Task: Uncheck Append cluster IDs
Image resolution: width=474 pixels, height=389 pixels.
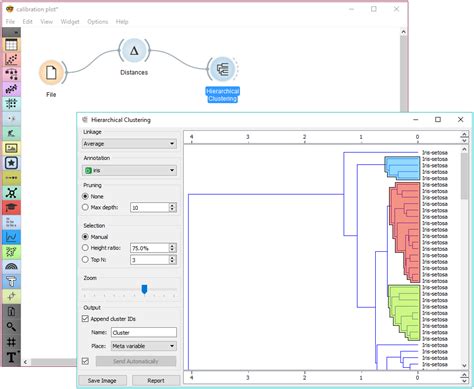Action: 85,319
